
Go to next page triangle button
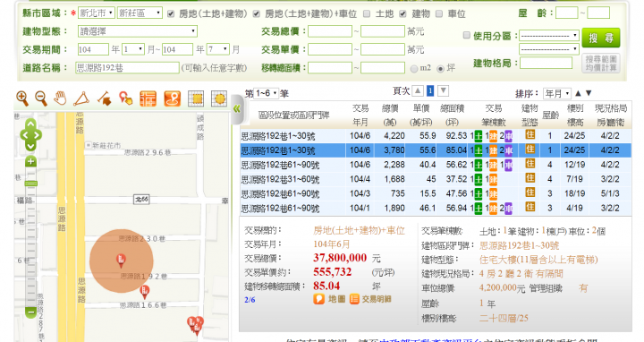(443, 90)
